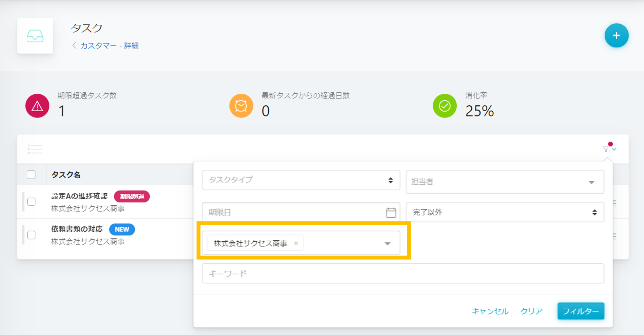
Task: Toggle the select-all checkbox in header
Action: coord(31,175)
